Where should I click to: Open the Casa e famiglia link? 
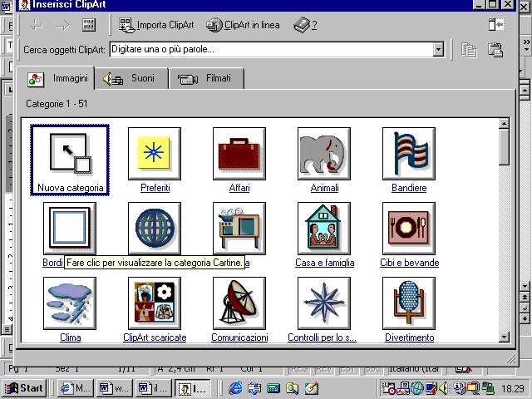coord(324,263)
